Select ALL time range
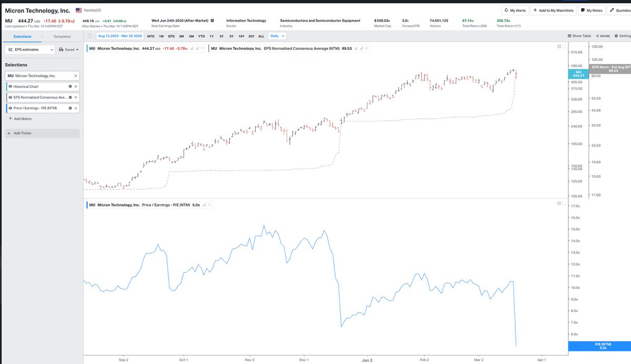The width and height of the screenshot is (631, 364). [261, 36]
